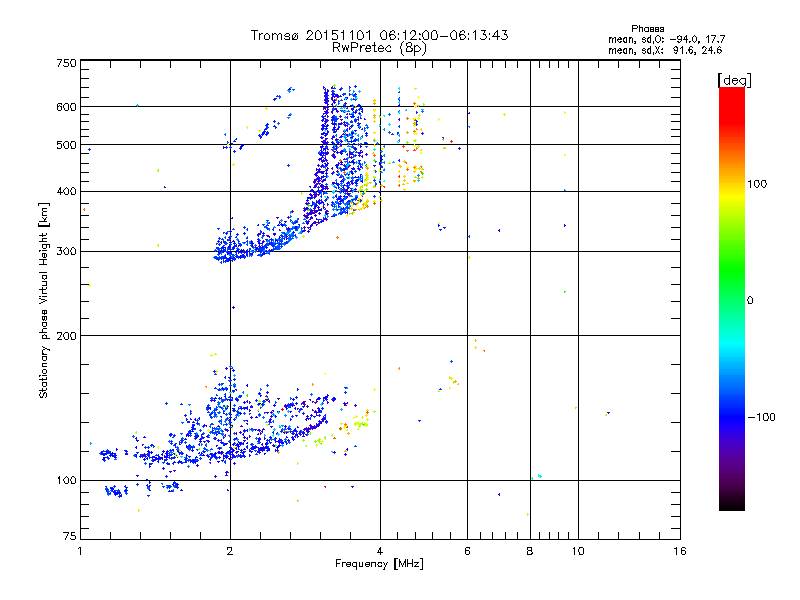Click the '75' height axis tick label
Image resolution: width=800 pixels, height=600 pixels.
pos(70,536)
